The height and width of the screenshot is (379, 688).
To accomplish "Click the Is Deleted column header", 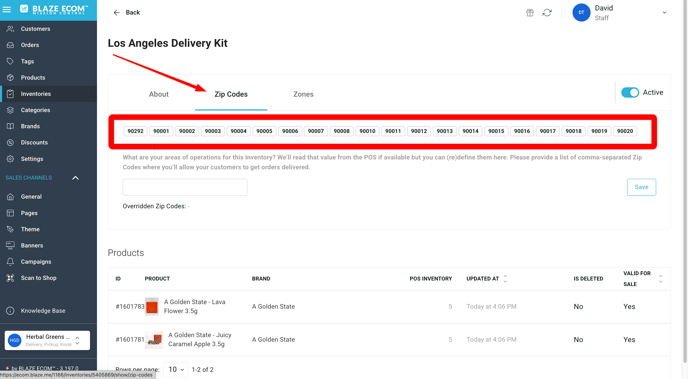I will click(x=588, y=279).
